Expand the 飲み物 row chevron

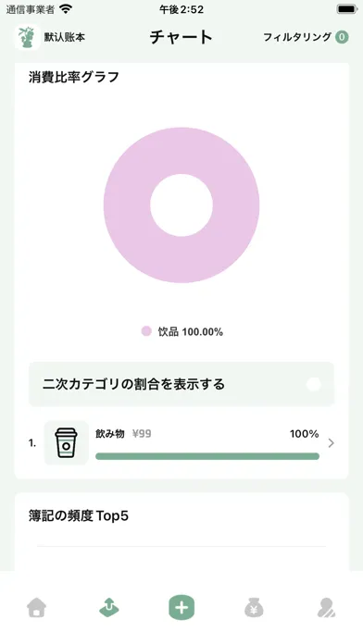[x=332, y=442]
